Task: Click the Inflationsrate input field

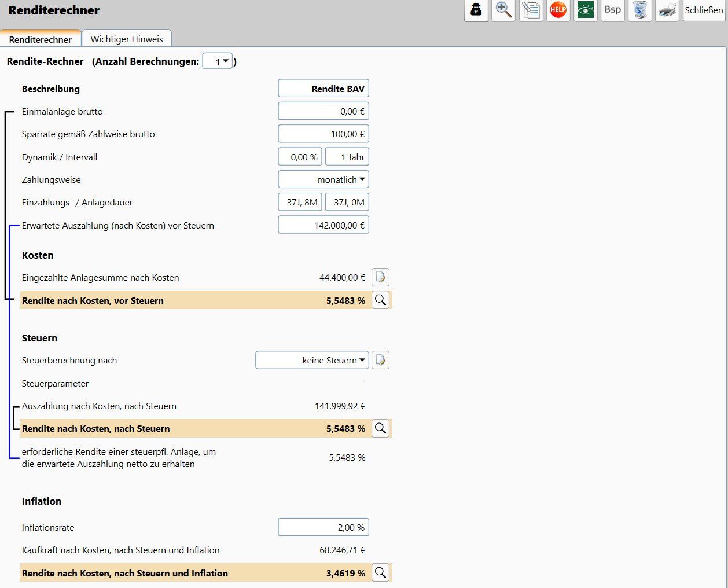Action: (x=323, y=527)
